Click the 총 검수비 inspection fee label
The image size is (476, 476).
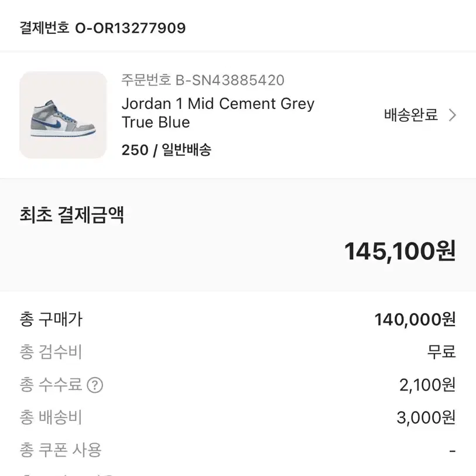51,352
